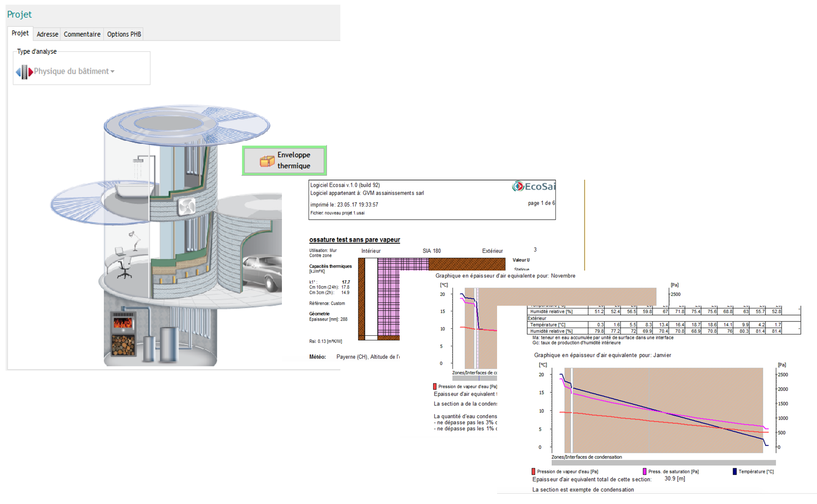Click 'Logiciel Ecosai v.1.0 (build 92)' text
Image resolution: width=817 pixels, height=504 pixels.
345,185
